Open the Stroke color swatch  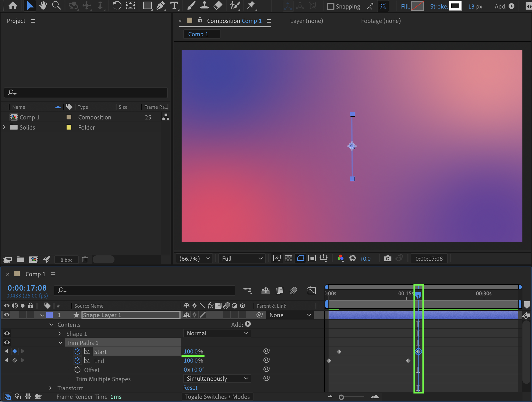(x=455, y=6)
